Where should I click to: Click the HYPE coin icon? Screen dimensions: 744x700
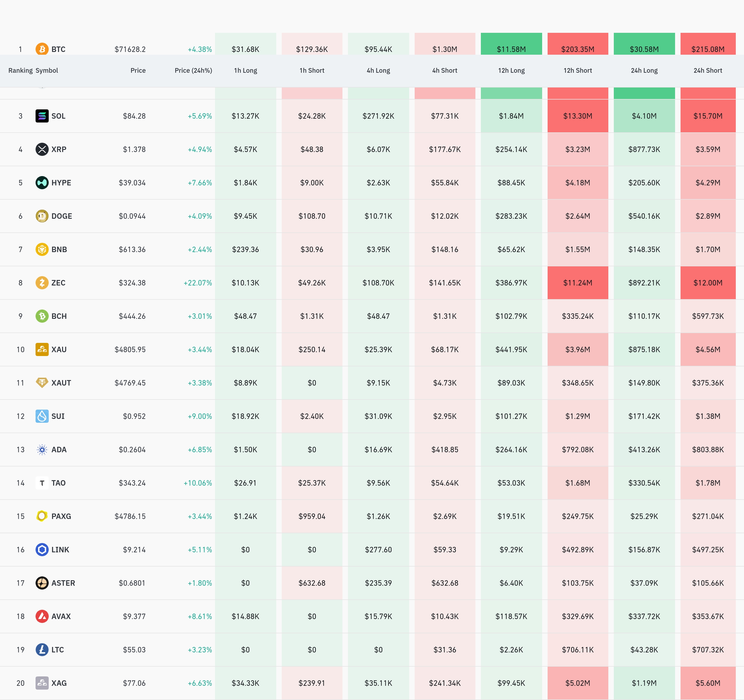click(42, 183)
